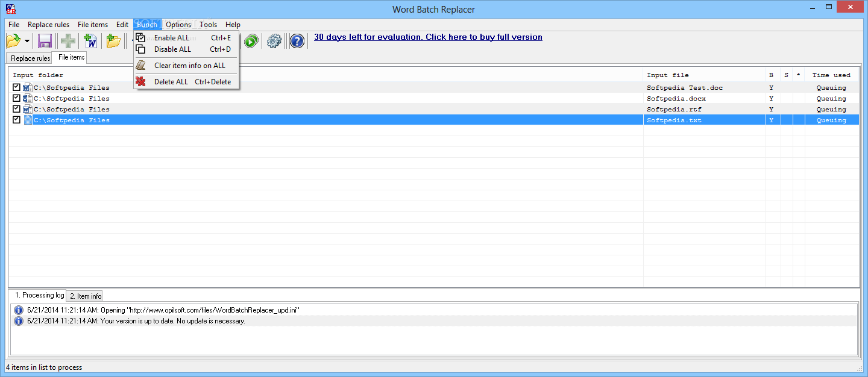Add new item with green plus icon
Viewport: 868px width, 377px height.
pyautogui.click(x=68, y=41)
